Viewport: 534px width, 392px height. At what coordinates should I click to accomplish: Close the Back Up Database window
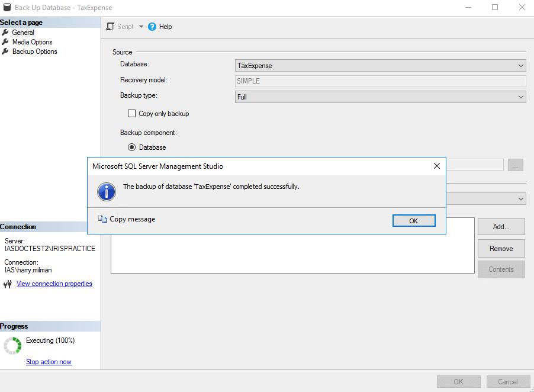(522, 7)
